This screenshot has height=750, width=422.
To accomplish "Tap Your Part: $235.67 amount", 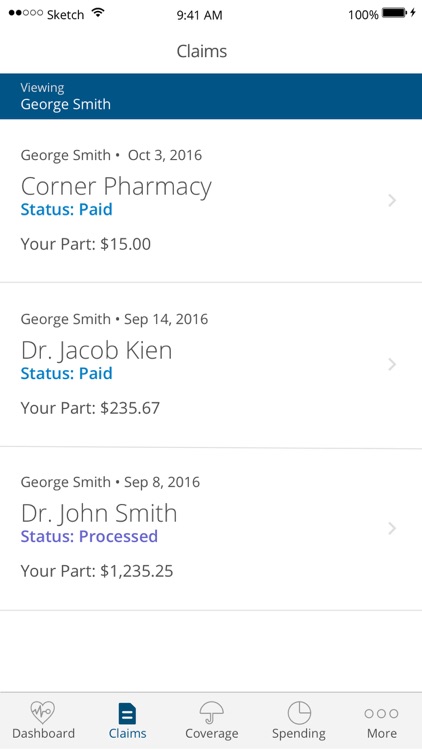I will (90, 408).
